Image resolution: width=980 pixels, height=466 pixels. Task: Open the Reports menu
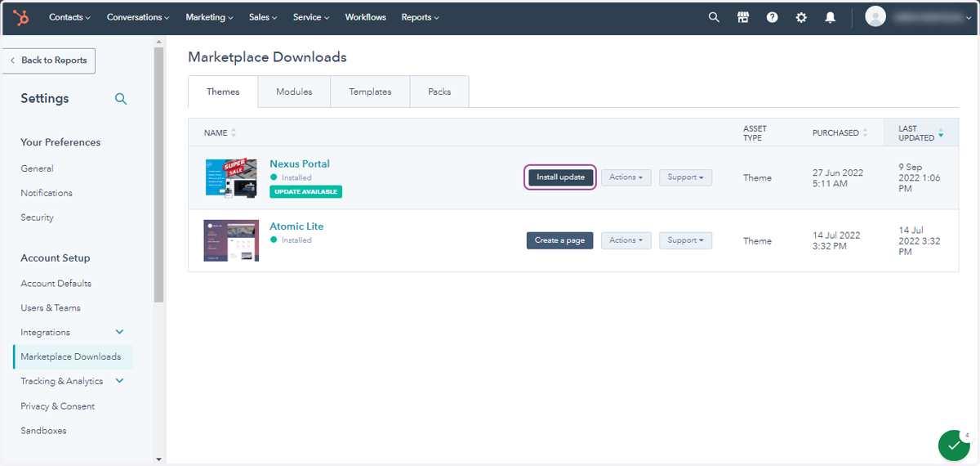coord(420,17)
